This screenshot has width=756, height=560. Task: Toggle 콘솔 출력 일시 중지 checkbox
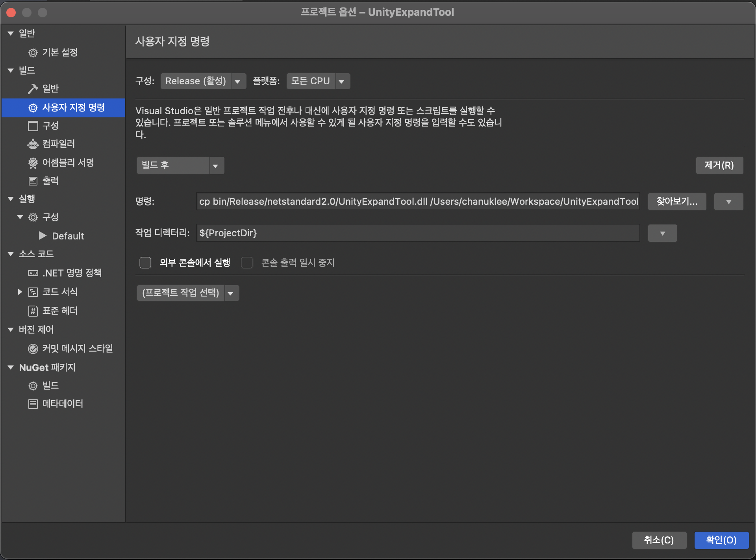(x=247, y=263)
